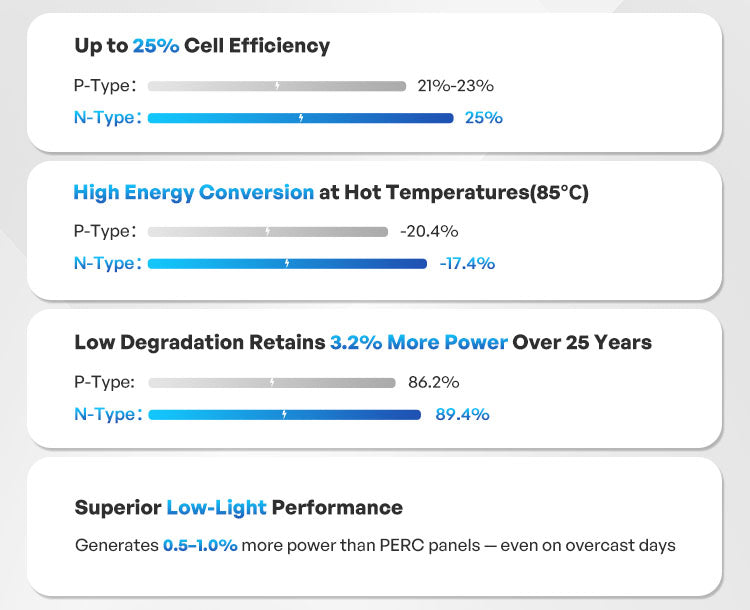Select the blue "-17.4%" N-Type value
This screenshot has width=750, height=610.
click(467, 264)
